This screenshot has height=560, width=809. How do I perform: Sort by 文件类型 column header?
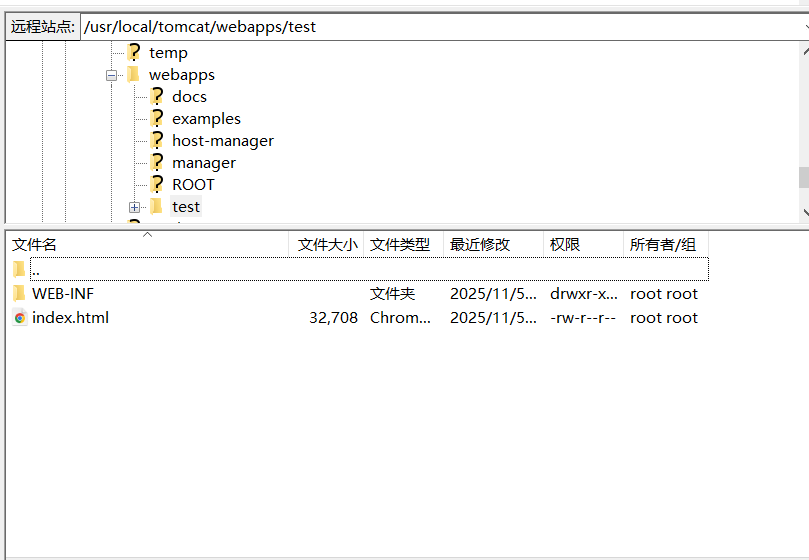pyautogui.click(x=403, y=244)
